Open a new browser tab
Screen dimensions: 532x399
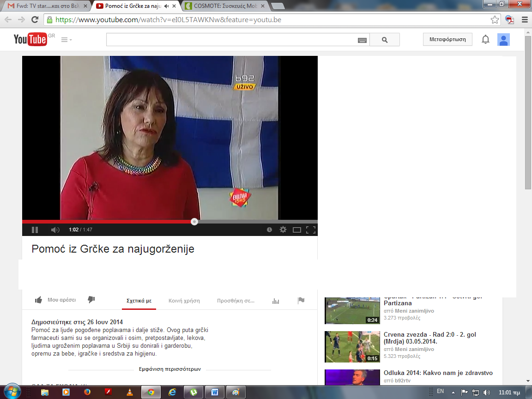[278, 6]
